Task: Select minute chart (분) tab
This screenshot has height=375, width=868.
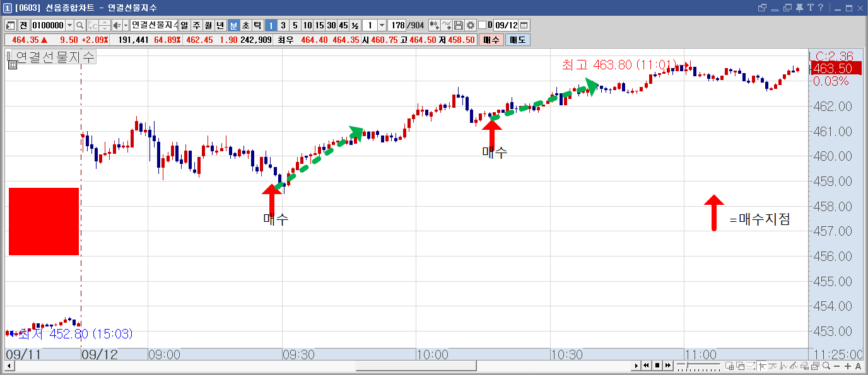Action: tap(233, 26)
